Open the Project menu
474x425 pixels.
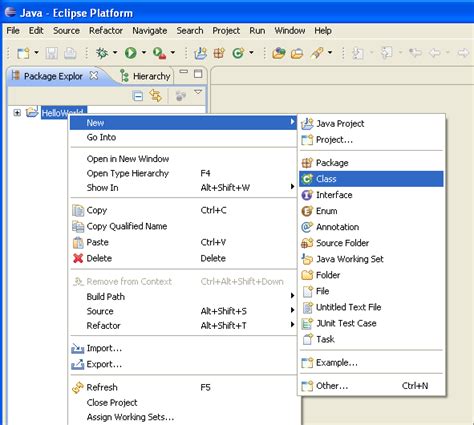[x=226, y=31]
